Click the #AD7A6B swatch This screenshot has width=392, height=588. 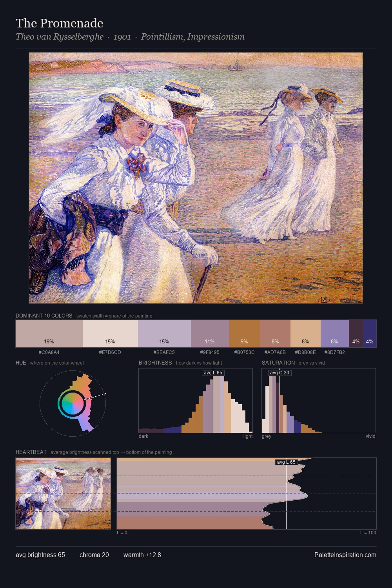[x=275, y=334]
